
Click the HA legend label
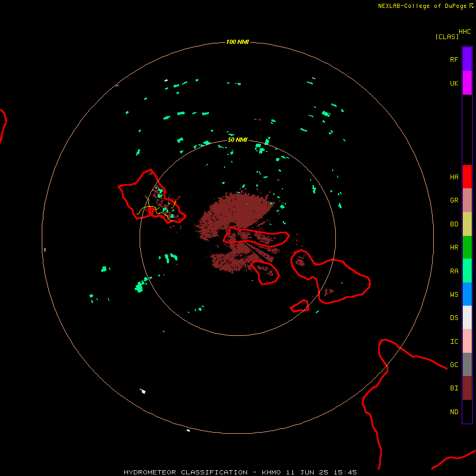(454, 177)
